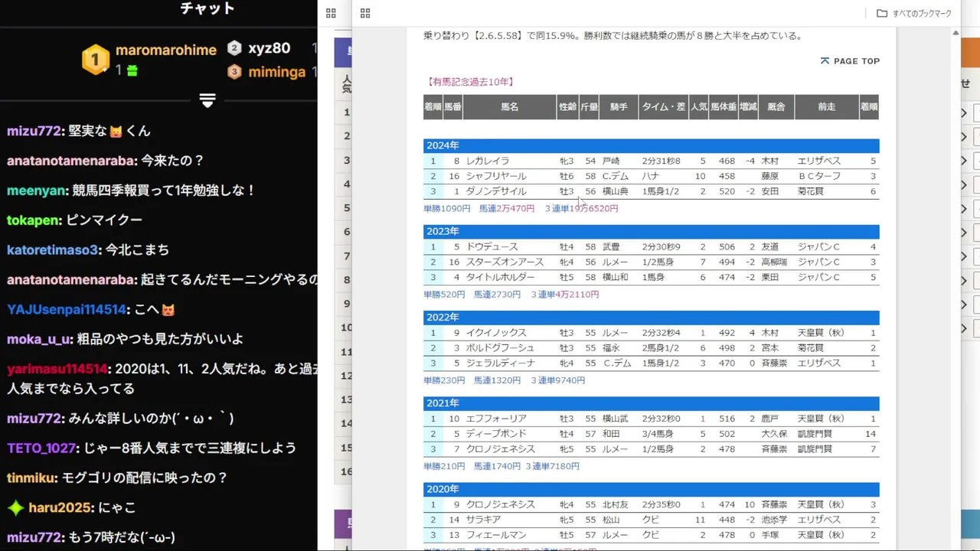Viewport: 980px width, 551px height.
Task: Click jockey name 武豊
Action: pos(611,246)
